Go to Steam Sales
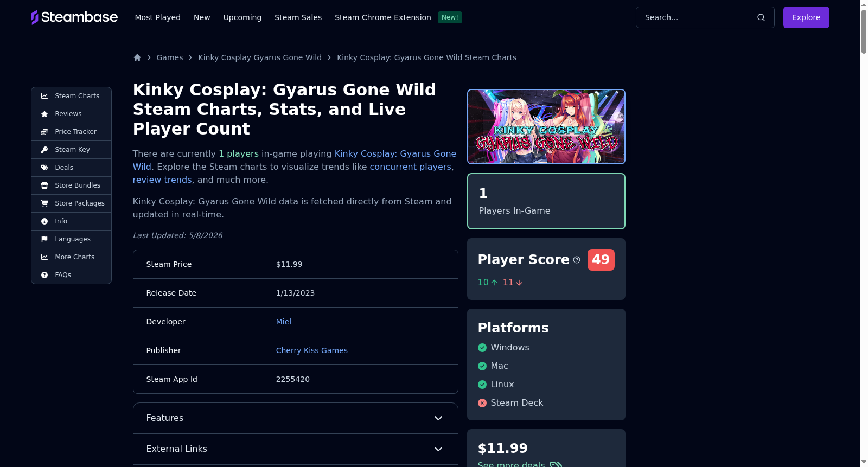 coord(298,17)
